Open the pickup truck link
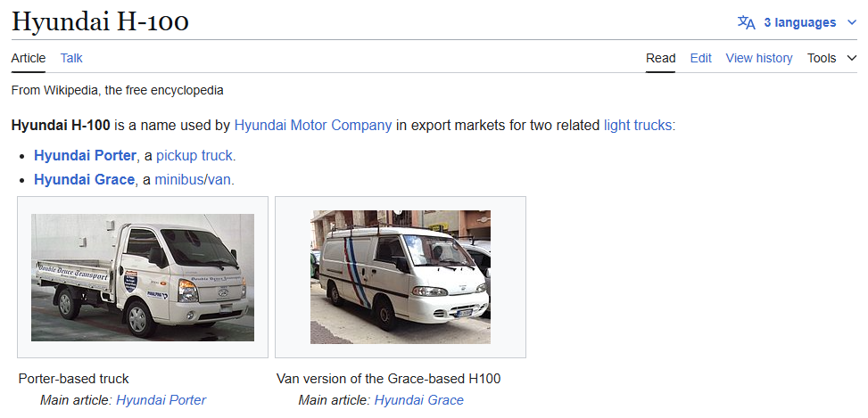The width and height of the screenshot is (868, 418). [194, 156]
